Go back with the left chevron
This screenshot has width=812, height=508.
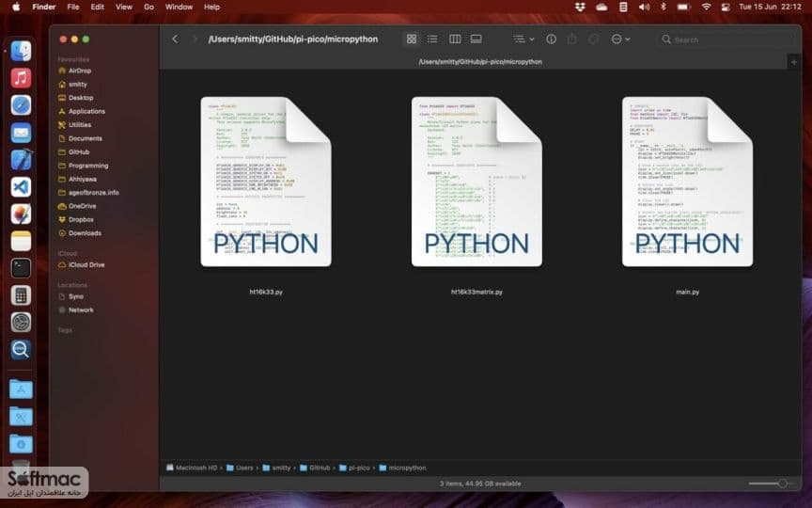[175, 39]
